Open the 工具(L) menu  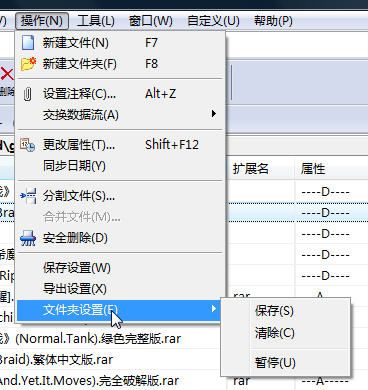[96, 21]
